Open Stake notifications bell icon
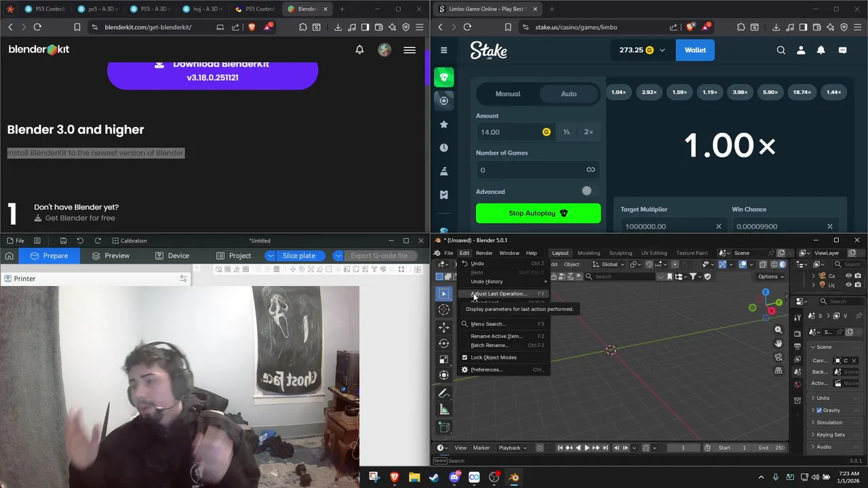 pos(821,50)
